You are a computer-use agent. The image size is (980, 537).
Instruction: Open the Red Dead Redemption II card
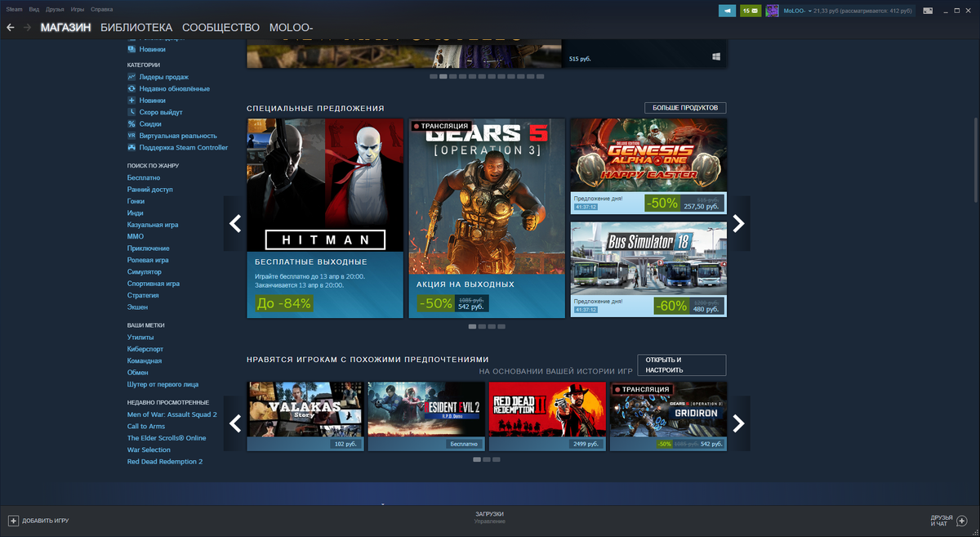[x=547, y=417]
